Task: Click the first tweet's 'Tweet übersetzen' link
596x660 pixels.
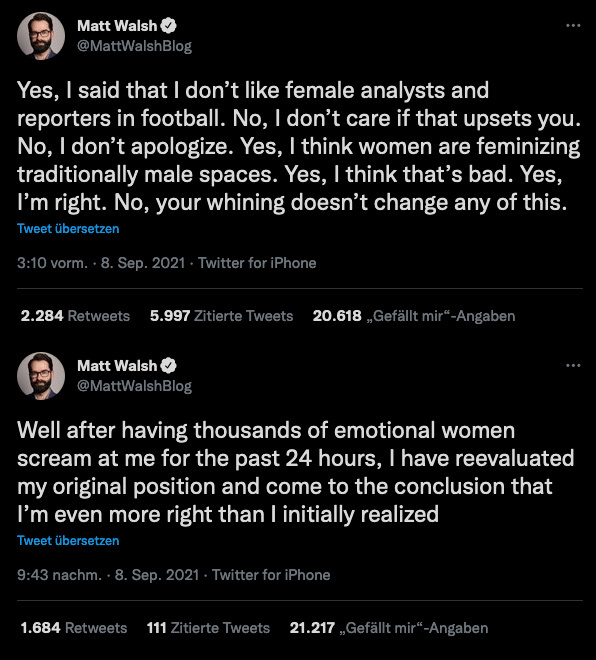Action: [68, 229]
